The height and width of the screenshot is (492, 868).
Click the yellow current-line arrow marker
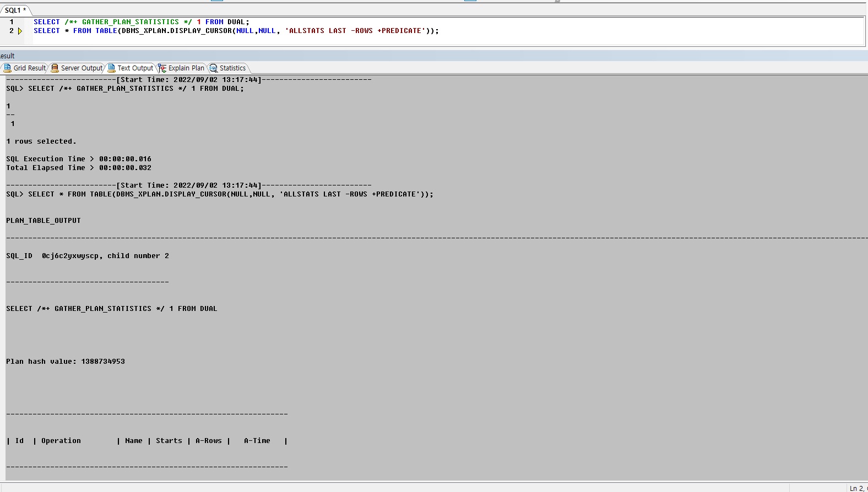click(20, 31)
